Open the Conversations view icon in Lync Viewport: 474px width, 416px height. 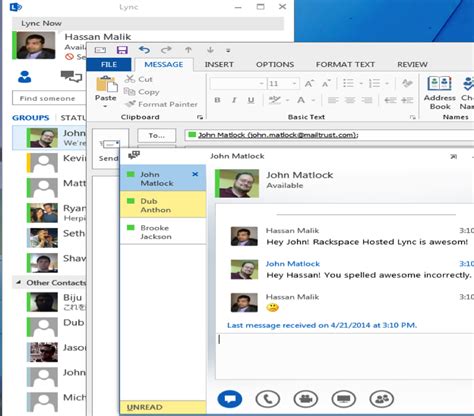click(x=71, y=76)
